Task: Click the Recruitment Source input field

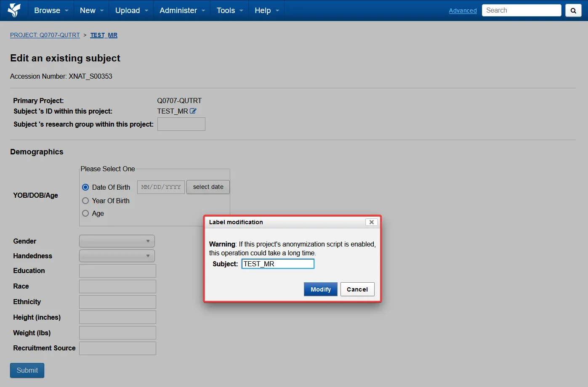Action: click(117, 348)
